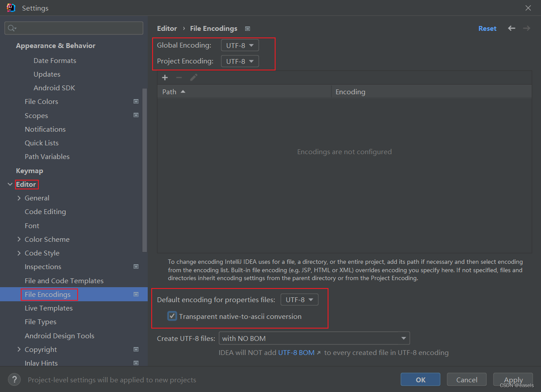Select Appearance & Behavior section
541x392 pixels.
(x=56, y=45)
